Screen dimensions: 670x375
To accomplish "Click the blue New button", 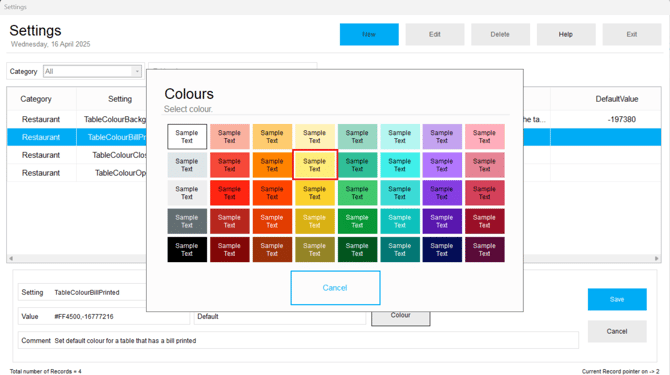I will [369, 34].
